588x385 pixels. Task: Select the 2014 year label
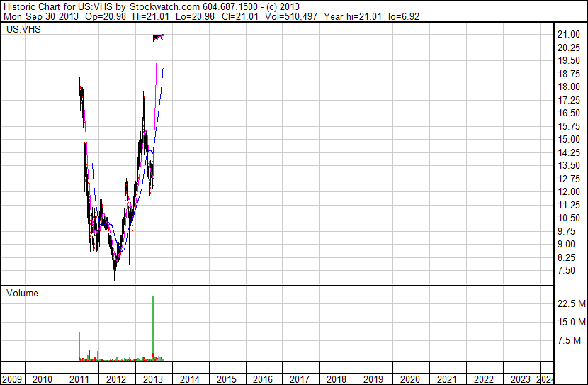(x=189, y=379)
